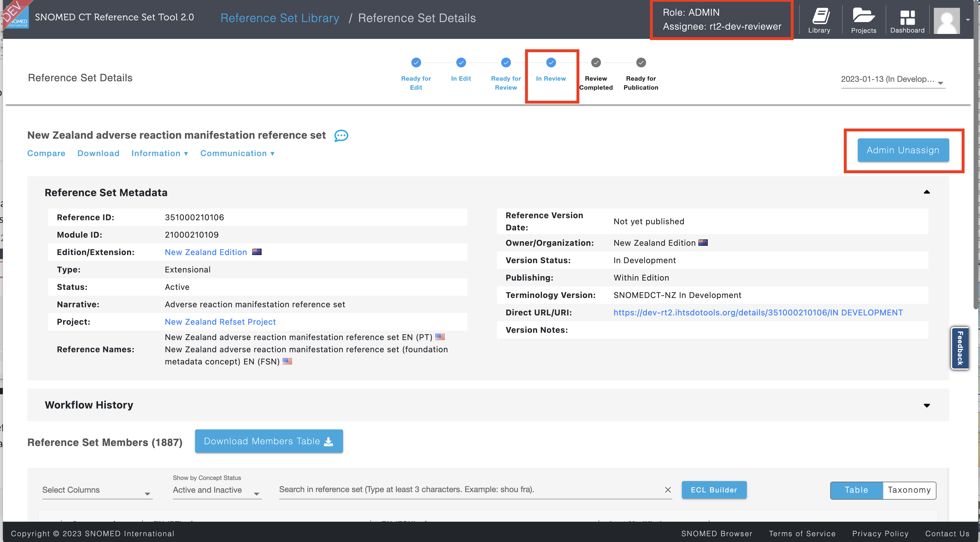This screenshot has width=980, height=542.
Task: Click the flag beside Owner/Organization value
Action: pyautogui.click(x=703, y=242)
